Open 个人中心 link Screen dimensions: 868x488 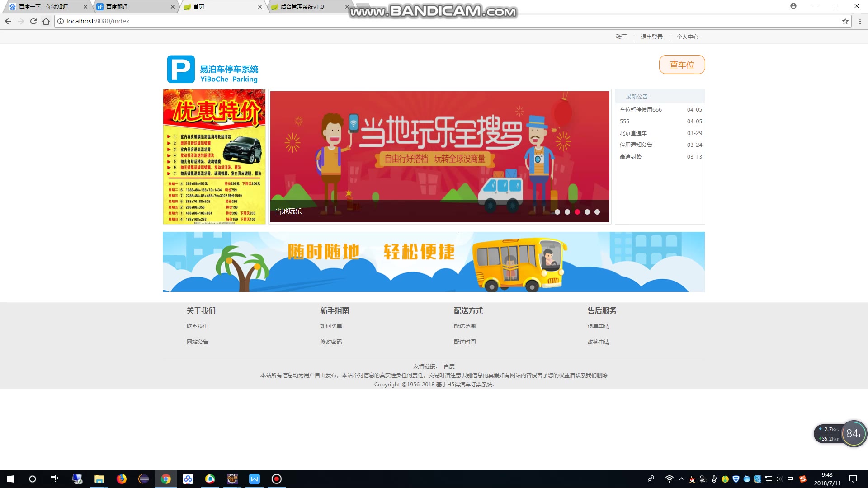(x=687, y=37)
